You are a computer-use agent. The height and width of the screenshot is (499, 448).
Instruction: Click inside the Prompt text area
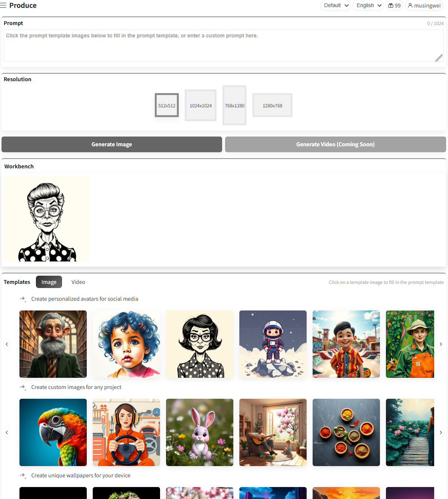pyautogui.click(x=224, y=46)
